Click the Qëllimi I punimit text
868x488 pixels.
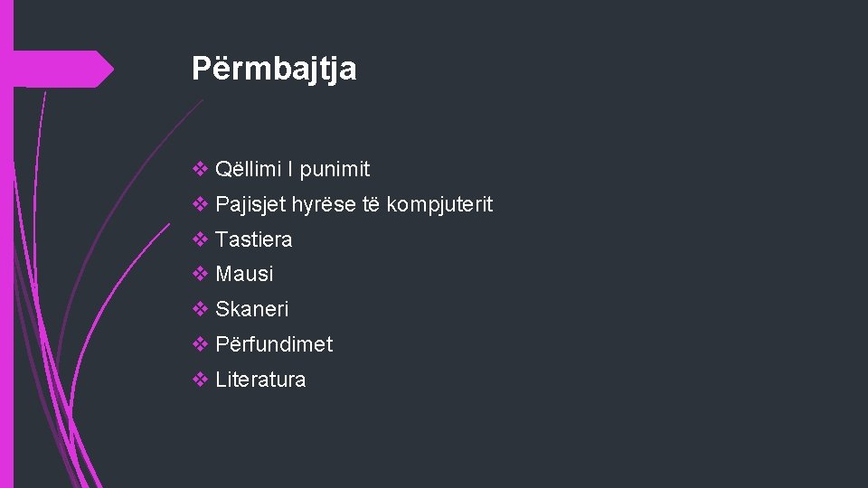pyautogui.click(x=292, y=169)
